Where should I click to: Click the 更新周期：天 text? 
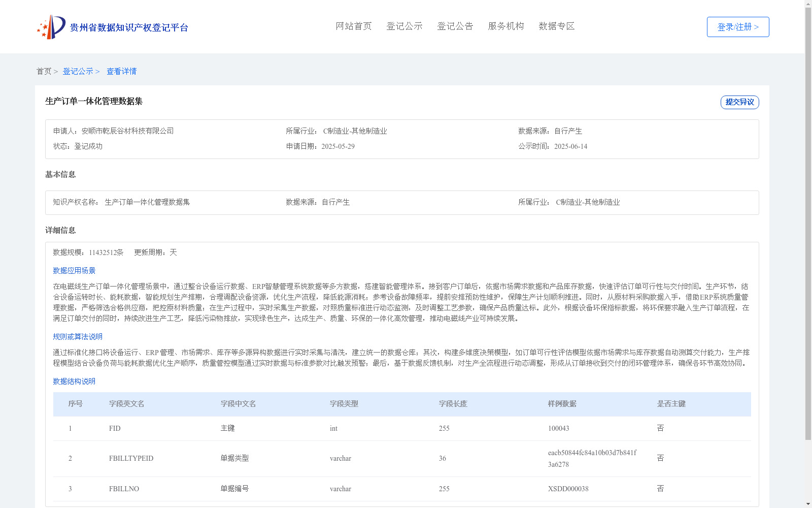[155, 252]
